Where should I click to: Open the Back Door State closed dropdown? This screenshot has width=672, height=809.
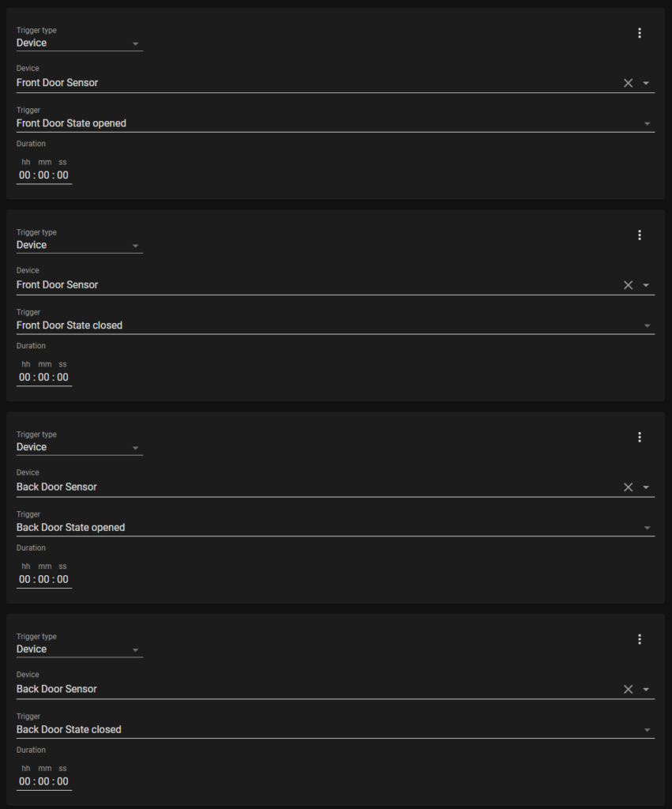[336, 725]
